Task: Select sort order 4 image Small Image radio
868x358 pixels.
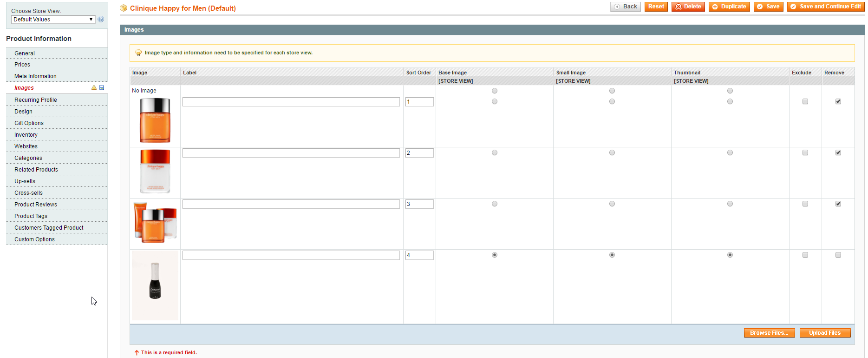Action: pos(612,255)
